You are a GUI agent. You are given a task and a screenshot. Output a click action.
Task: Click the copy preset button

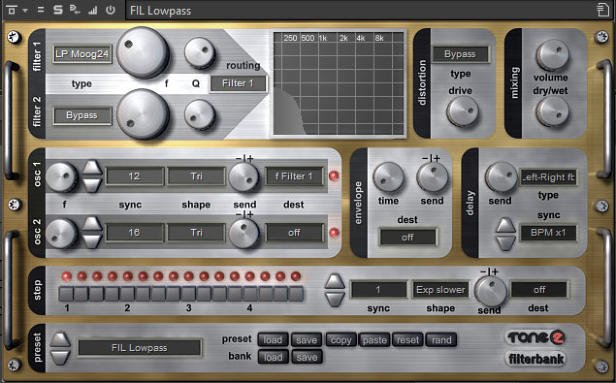pos(341,340)
